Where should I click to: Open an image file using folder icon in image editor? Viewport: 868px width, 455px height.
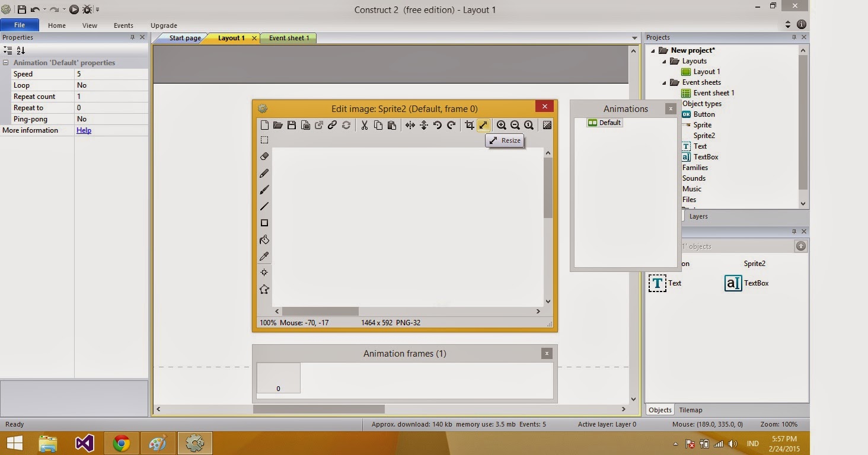pos(277,125)
